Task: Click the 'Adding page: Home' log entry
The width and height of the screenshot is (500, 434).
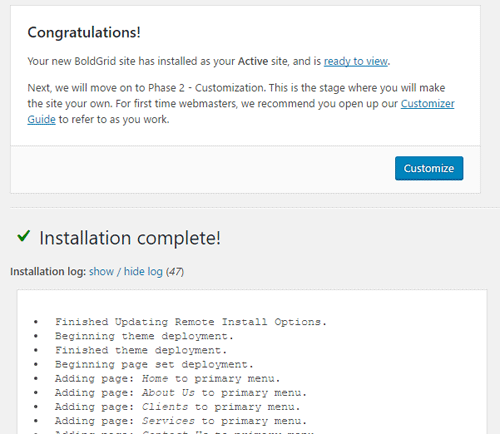Action: click(167, 379)
